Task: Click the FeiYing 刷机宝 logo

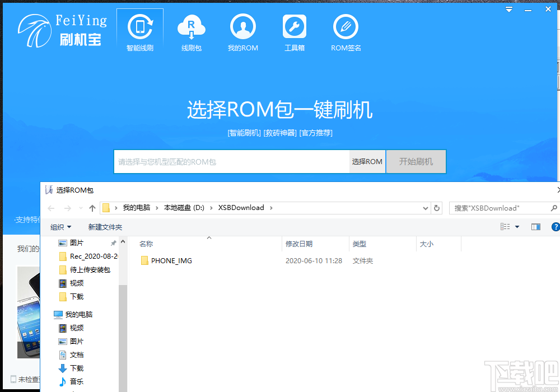Action: [62, 28]
